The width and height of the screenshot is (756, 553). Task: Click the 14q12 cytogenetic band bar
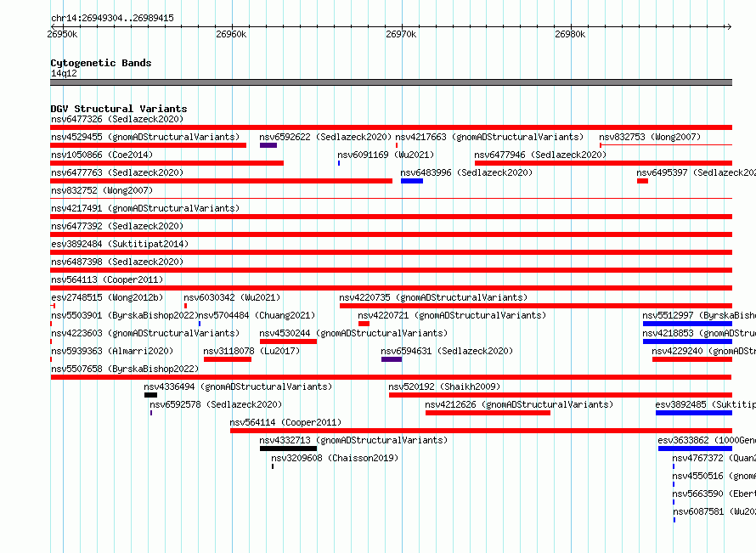click(x=391, y=82)
